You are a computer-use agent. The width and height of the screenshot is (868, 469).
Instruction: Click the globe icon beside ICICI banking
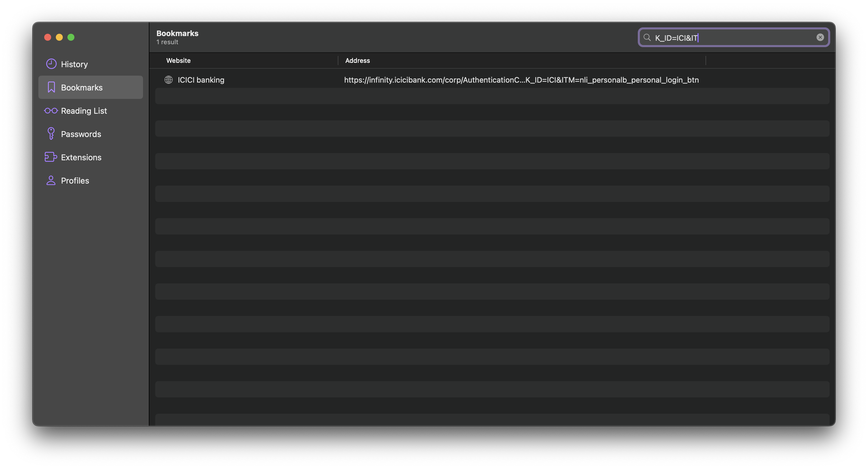[x=169, y=80]
